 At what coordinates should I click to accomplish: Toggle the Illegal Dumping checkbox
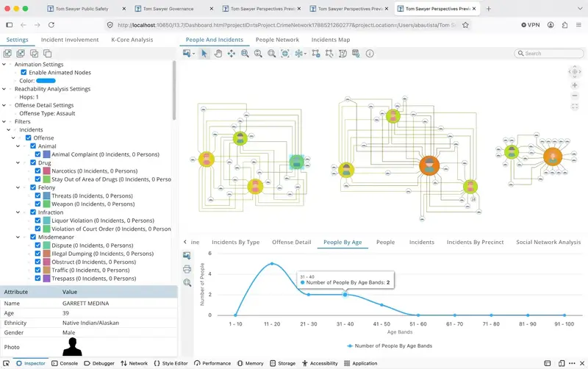[x=38, y=253]
